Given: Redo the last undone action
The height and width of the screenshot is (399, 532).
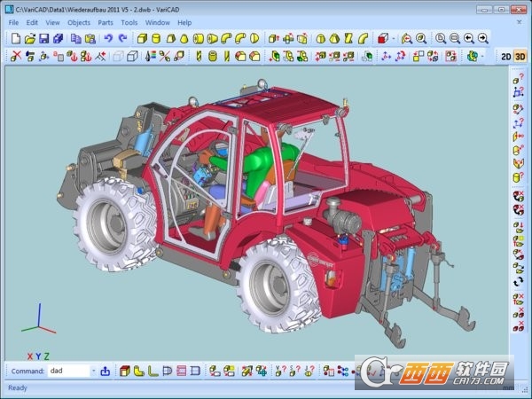Looking at the screenshot, I should [x=122, y=38].
